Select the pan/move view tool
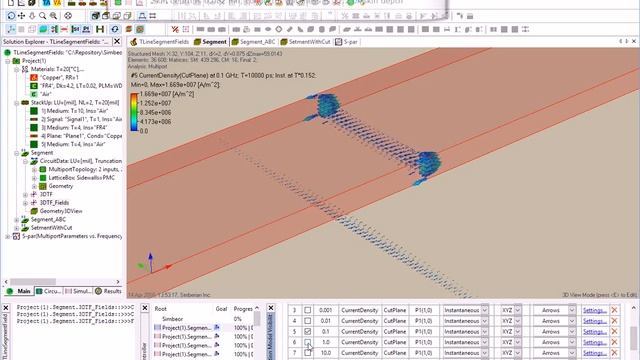This screenshot has height=360, width=640. pos(22,16)
